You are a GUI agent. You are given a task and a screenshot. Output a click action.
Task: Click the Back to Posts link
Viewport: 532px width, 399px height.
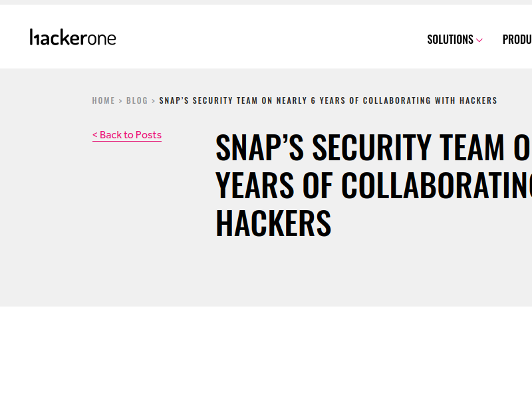tap(127, 135)
